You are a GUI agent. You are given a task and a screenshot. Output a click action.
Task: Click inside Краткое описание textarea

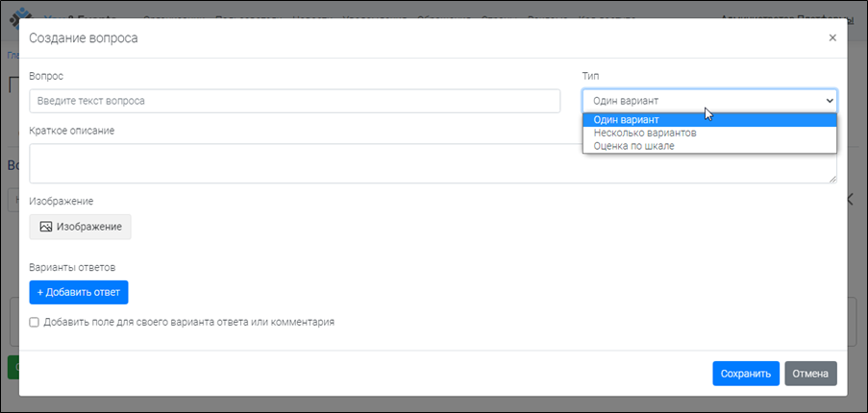(433, 163)
